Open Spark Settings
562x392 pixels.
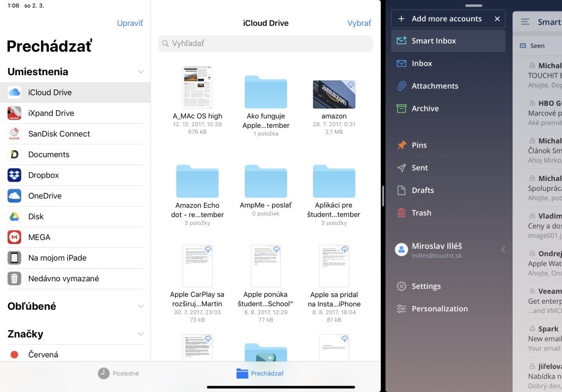point(426,286)
